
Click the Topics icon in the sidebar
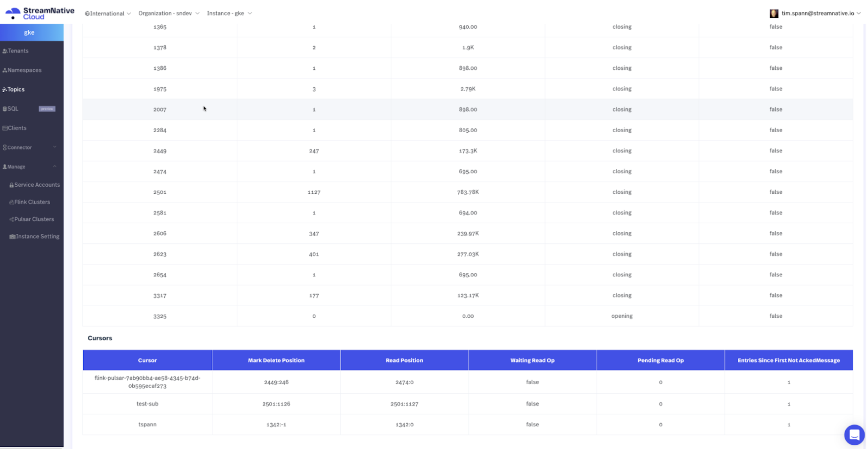4,89
